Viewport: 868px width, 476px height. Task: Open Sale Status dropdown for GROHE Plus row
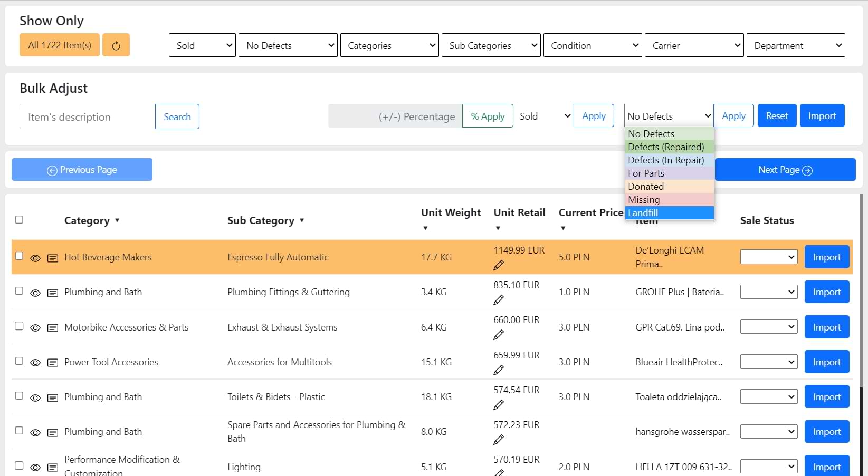768,292
